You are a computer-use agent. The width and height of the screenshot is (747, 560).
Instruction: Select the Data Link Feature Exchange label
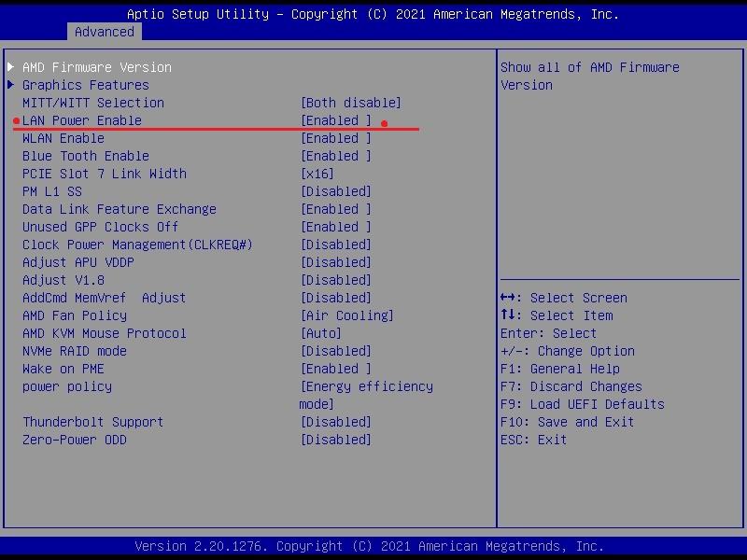pyautogui.click(x=120, y=209)
